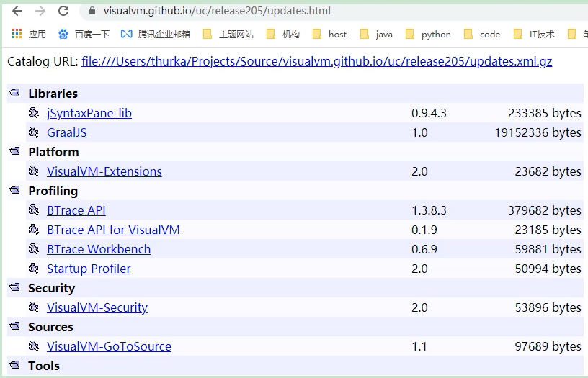The width and height of the screenshot is (588, 378).
Task: Select the 97689 bytes size value
Action: [x=548, y=346]
